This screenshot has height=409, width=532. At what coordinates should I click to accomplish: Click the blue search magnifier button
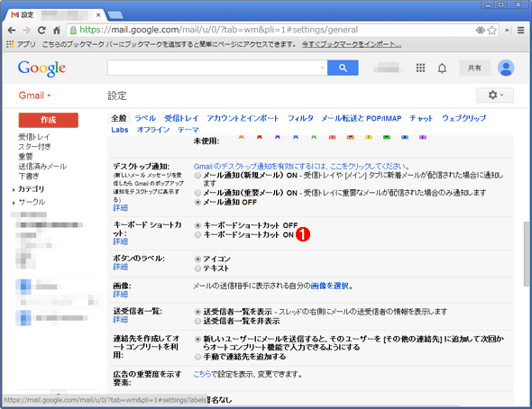[343, 68]
